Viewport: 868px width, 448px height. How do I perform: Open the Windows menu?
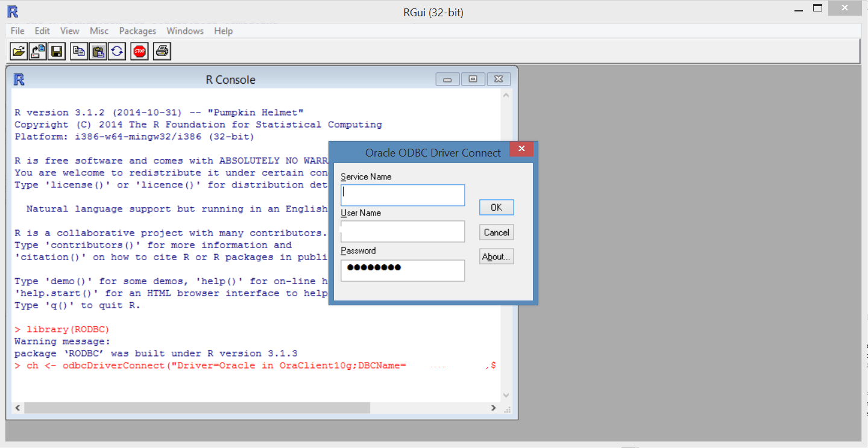coord(185,31)
